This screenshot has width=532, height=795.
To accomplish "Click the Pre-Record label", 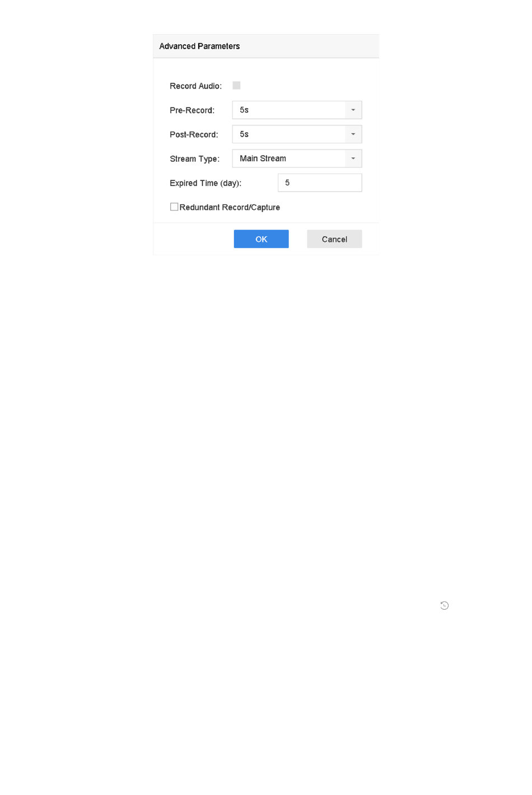I will (192, 110).
